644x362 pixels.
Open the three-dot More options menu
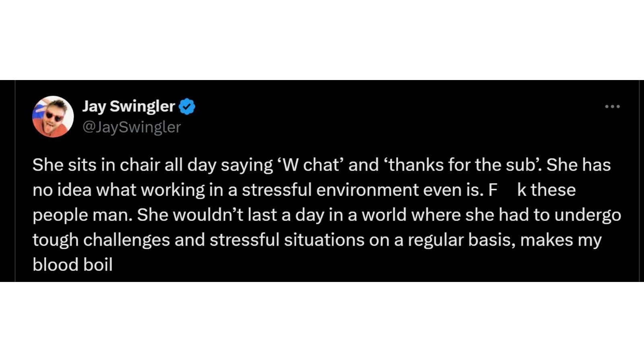click(x=612, y=107)
